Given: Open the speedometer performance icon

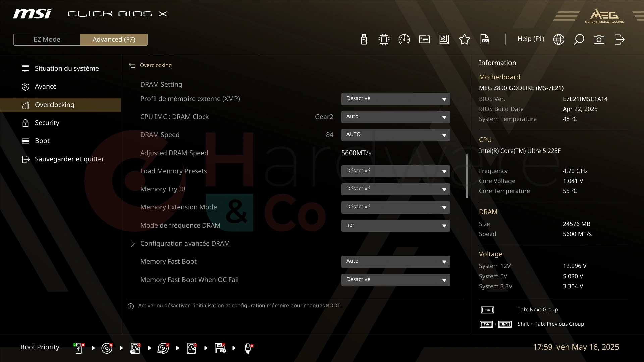Looking at the screenshot, I should click(404, 39).
